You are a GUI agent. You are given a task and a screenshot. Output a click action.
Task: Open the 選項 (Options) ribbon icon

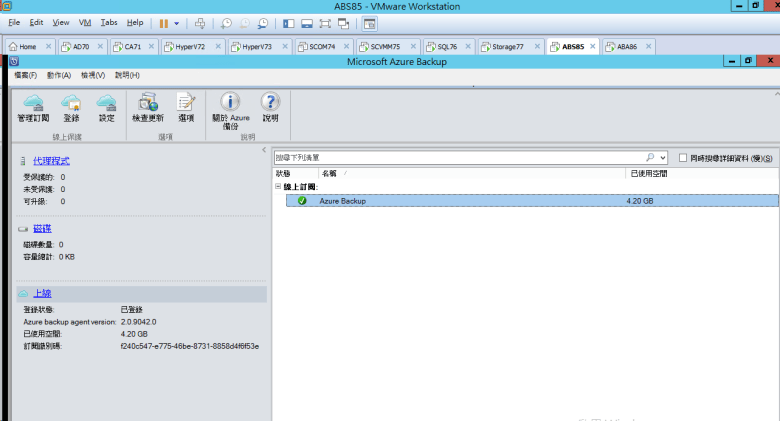tap(186, 102)
